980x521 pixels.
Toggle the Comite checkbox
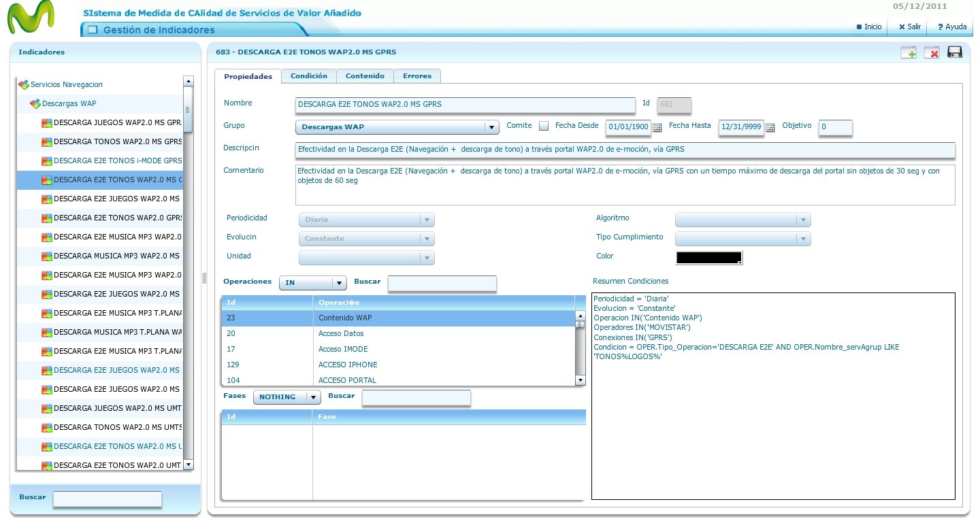[544, 126]
